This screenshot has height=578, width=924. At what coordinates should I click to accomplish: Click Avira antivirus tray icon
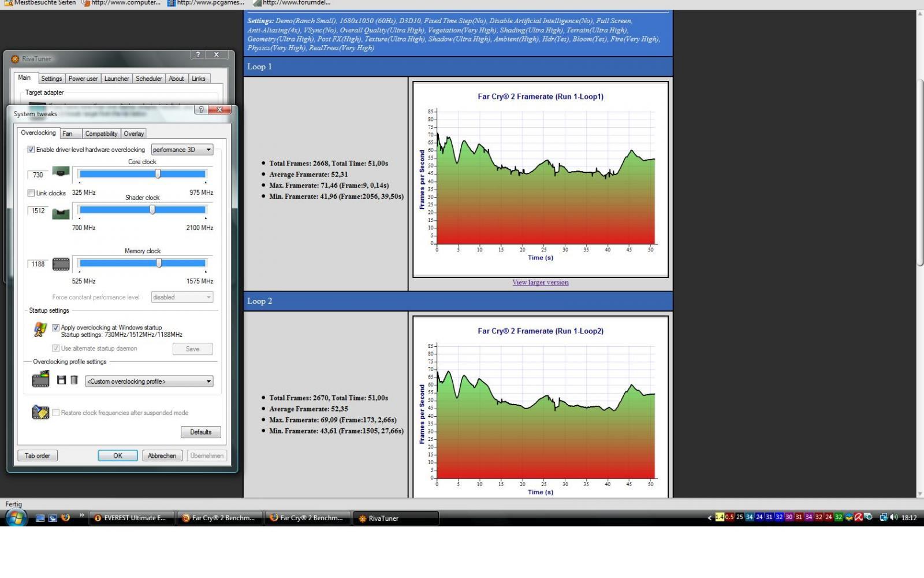(859, 517)
